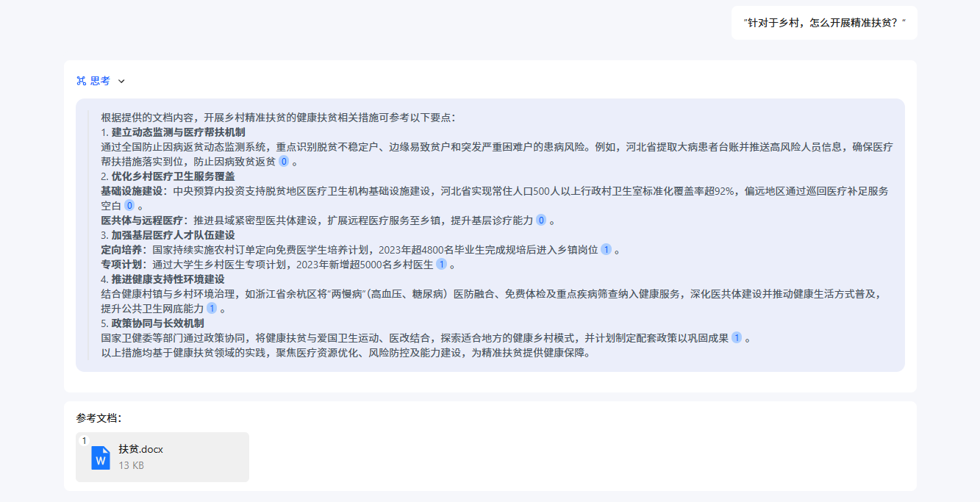980x502 pixels.
Task: Click heading 政策协同与长效机制
Action: pos(157,323)
